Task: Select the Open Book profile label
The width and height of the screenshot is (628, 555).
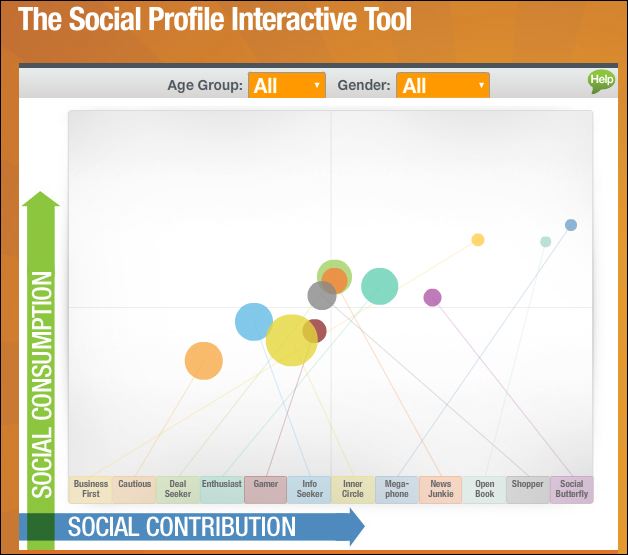Action: pyautogui.click(x=484, y=489)
